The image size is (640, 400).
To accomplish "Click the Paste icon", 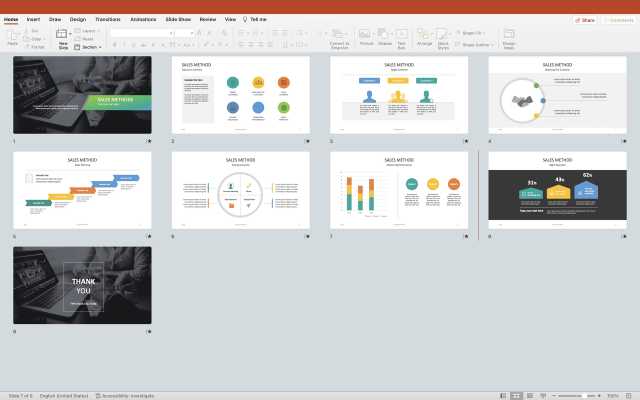I will pyautogui.click(x=12, y=36).
